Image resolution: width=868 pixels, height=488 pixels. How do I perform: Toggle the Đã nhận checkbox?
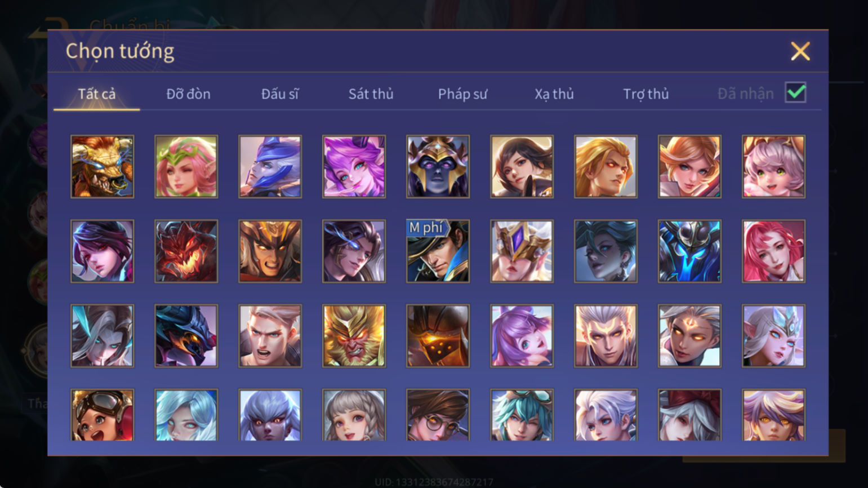click(x=795, y=92)
